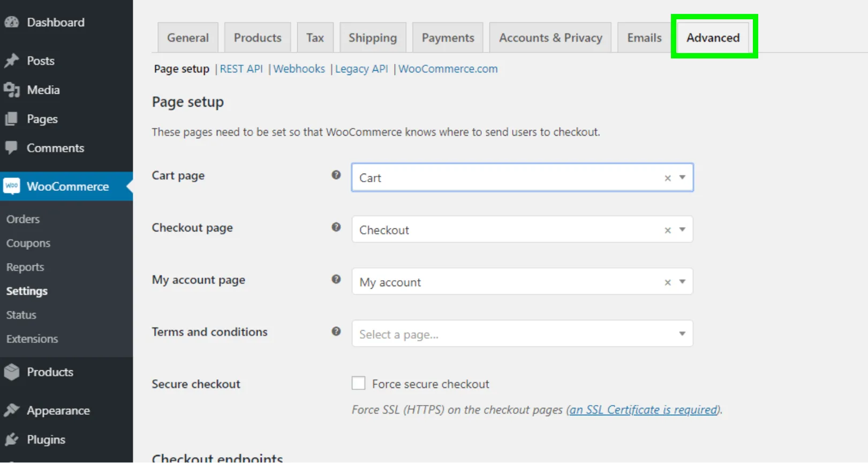Click the Appearance paintbrush icon
Image resolution: width=868 pixels, height=463 pixels.
click(x=11, y=410)
